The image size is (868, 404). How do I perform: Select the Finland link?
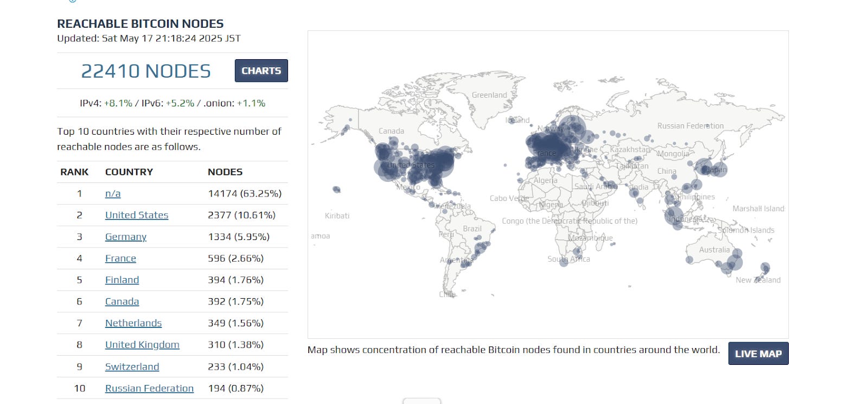click(x=122, y=280)
